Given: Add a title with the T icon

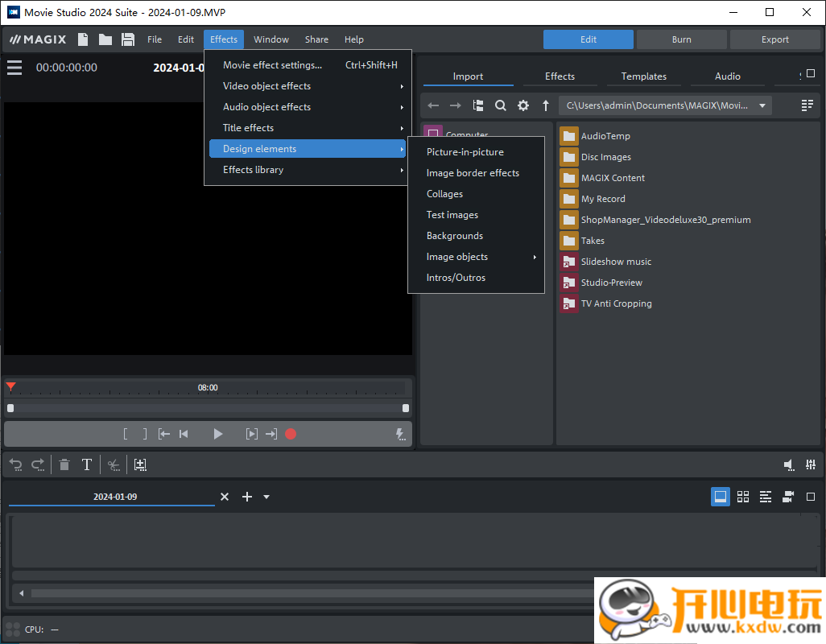Looking at the screenshot, I should click(x=87, y=464).
